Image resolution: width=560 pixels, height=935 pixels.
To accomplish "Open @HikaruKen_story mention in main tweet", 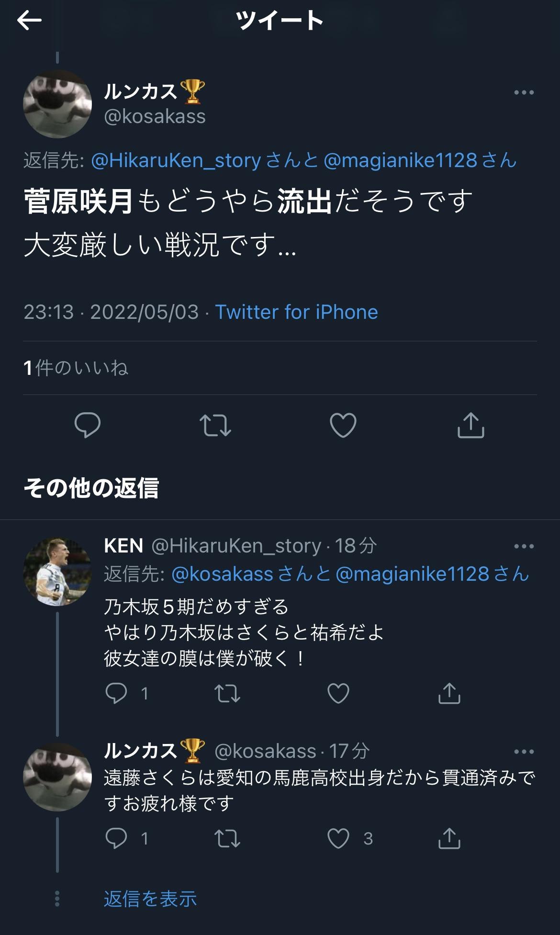I will 176,160.
